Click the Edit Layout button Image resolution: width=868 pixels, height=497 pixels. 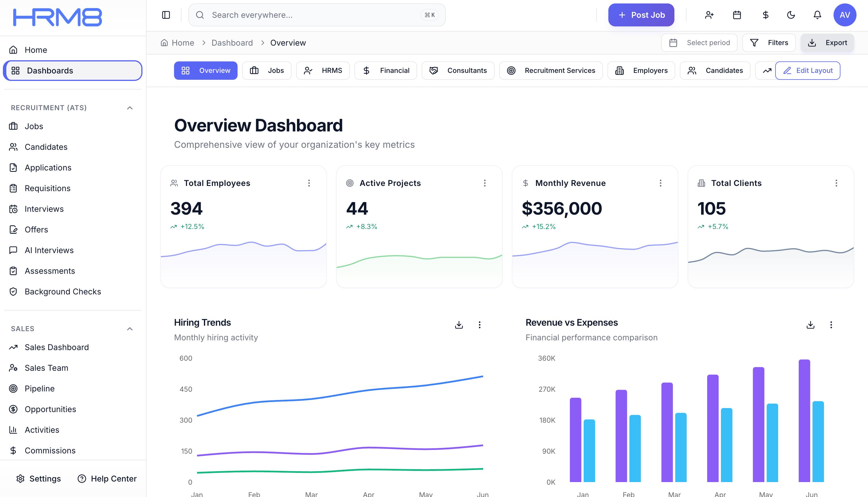click(x=807, y=71)
